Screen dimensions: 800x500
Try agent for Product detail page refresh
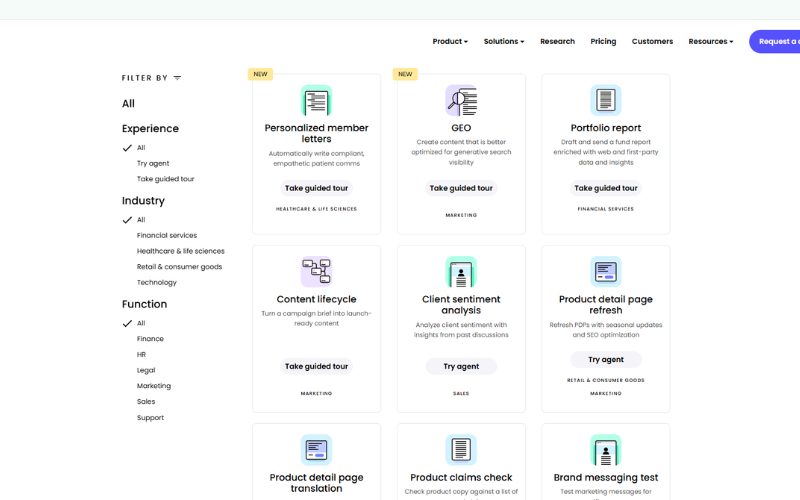click(606, 360)
